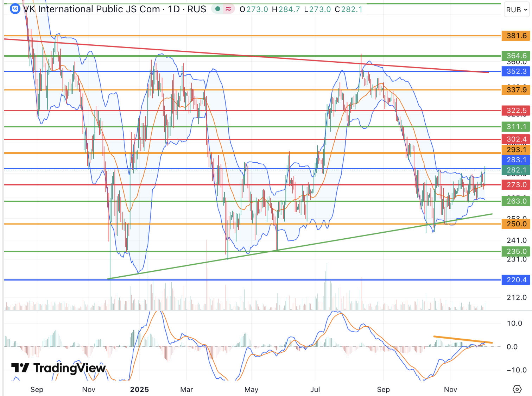Click the 220.4 blue support level label

[x=516, y=280]
